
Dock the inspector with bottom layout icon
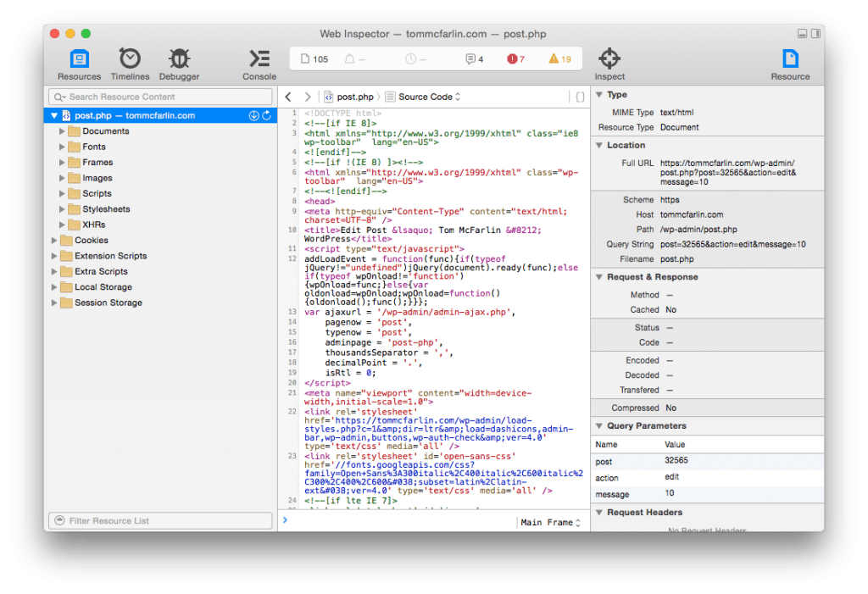click(x=802, y=34)
